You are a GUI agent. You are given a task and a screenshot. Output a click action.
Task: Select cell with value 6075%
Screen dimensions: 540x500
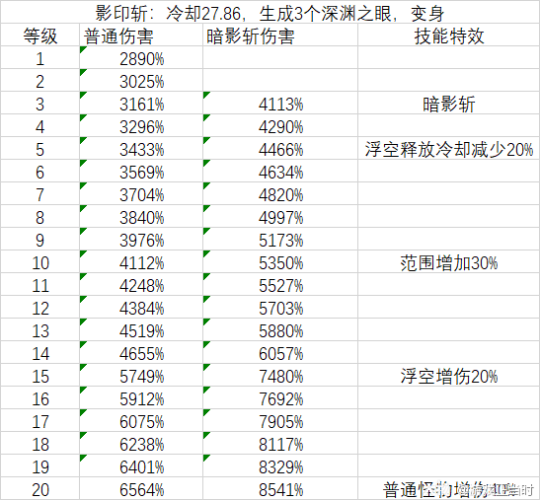[x=141, y=420]
